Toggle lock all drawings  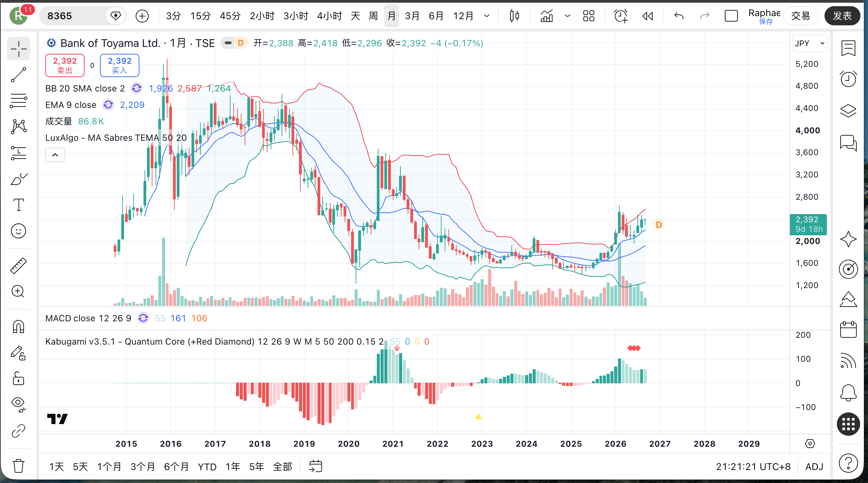(18, 379)
